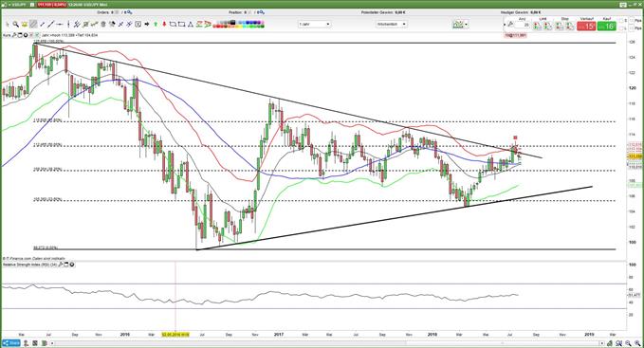Image resolution: width=644 pixels, height=348 pixels.
Task: Click the Orders label text
Action: tap(103, 12)
